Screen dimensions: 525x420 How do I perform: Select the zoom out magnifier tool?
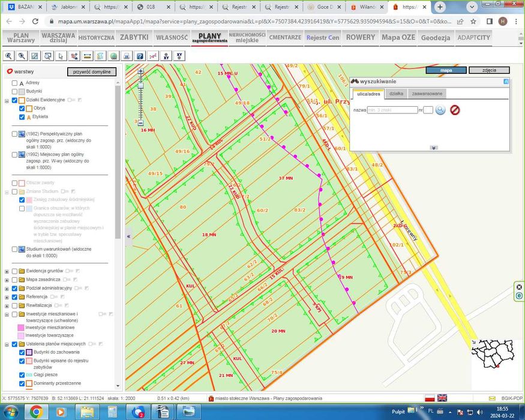point(22,56)
